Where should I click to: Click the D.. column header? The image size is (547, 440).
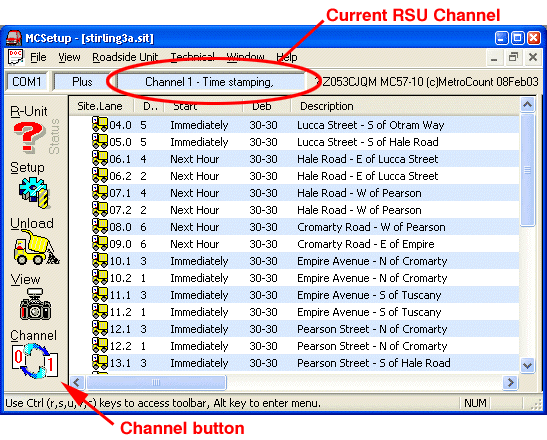point(150,106)
